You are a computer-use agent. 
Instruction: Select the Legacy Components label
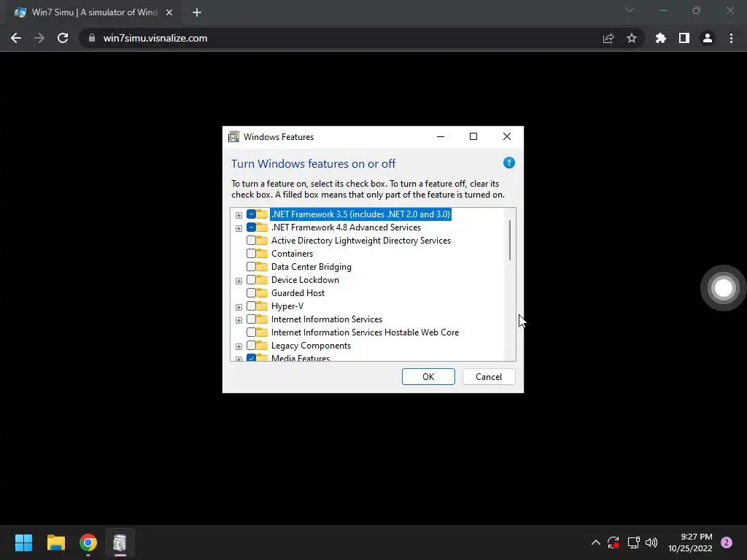(x=311, y=345)
